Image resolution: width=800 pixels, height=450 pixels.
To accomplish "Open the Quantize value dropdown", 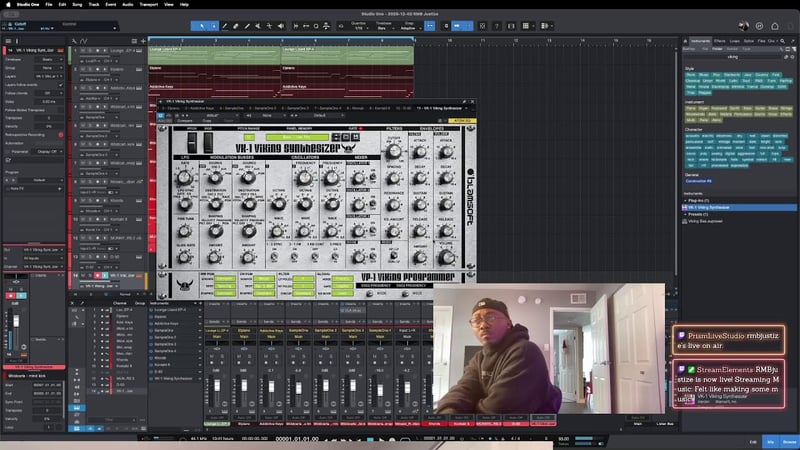I will pos(360,26).
